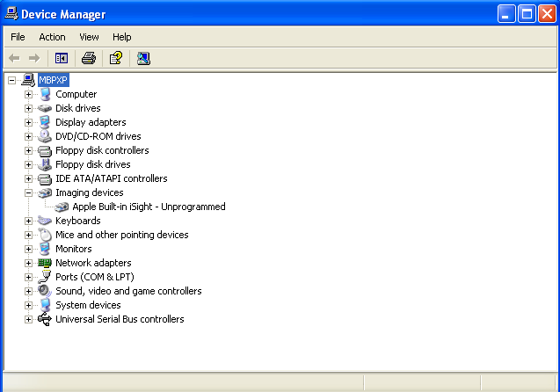Image resolution: width=560 pixels, height=392 pixels.
Task: Click the Keyboards icon
Action: pos(45,221)
